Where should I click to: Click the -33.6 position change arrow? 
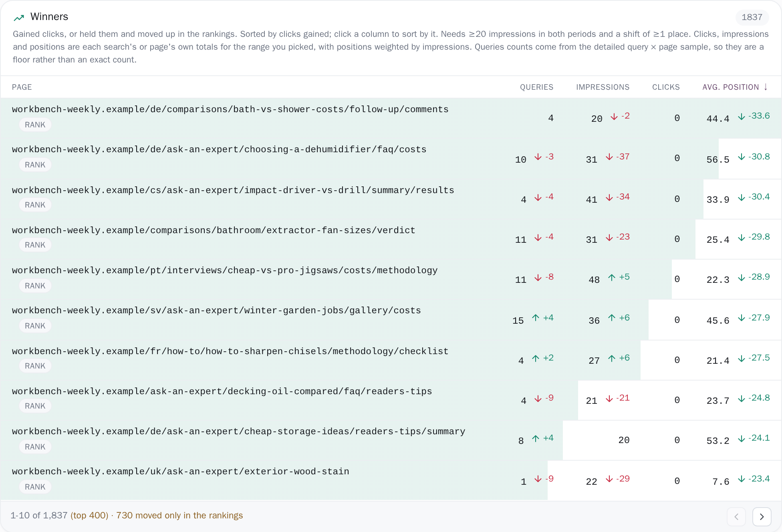pos(742,116)
